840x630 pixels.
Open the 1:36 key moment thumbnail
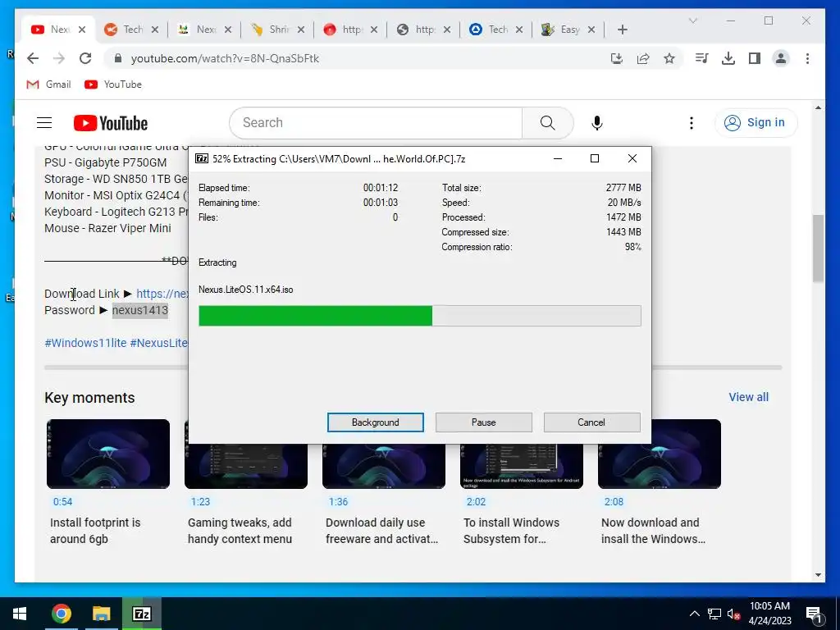point(384,466)
